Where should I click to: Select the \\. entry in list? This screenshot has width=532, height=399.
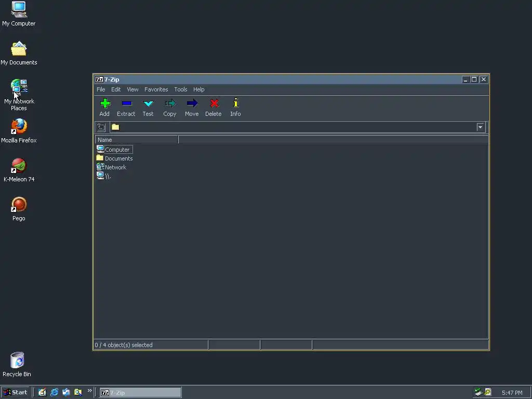[x=103, y=176]
